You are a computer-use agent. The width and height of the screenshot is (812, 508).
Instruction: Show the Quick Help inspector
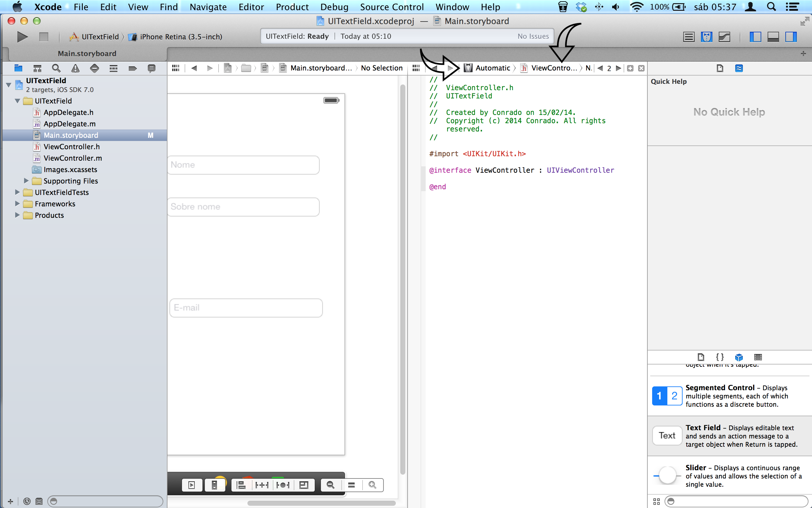pyautogui.click(x=739, y=68)
